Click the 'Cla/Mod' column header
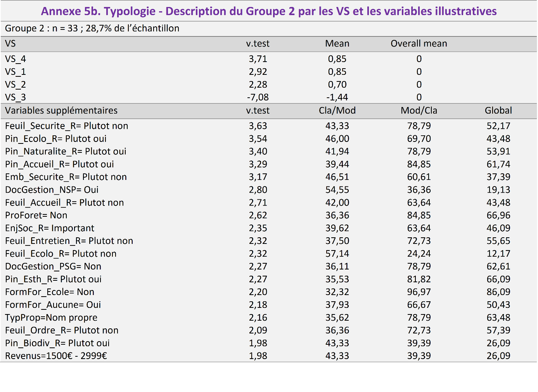This screenshot has height=392, width=538. click(x=337, y=111)
